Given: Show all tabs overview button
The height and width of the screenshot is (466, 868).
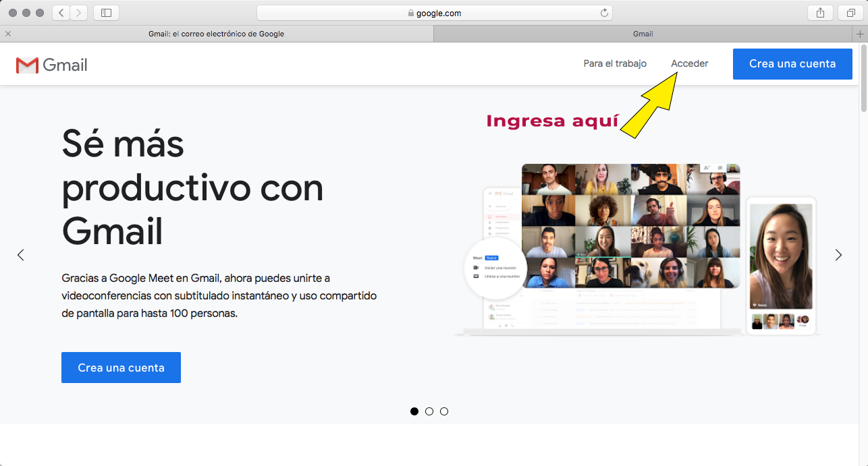Looking at the screenshot, I should 850,13.
